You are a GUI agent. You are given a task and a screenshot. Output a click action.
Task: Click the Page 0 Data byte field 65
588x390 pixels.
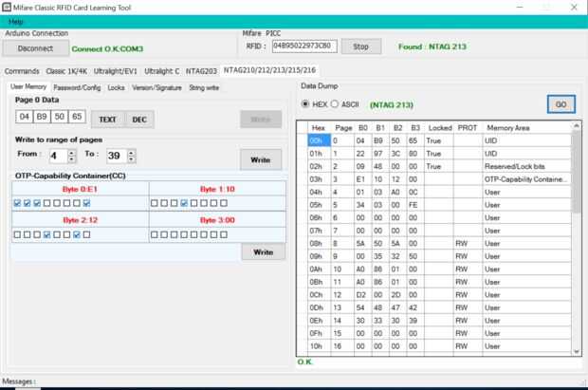pyautogui.click(x=77, y=117)
